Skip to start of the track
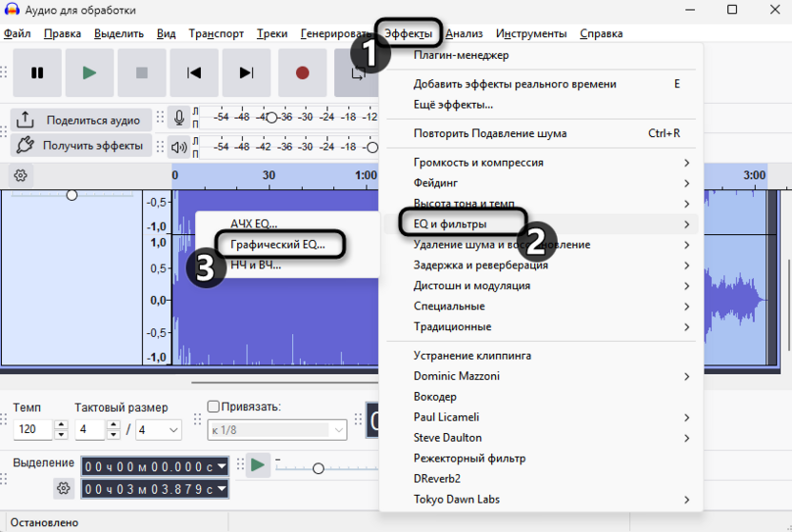Image resolution: width=792 pixels, height=532 pixels. (x=194, y=72)
